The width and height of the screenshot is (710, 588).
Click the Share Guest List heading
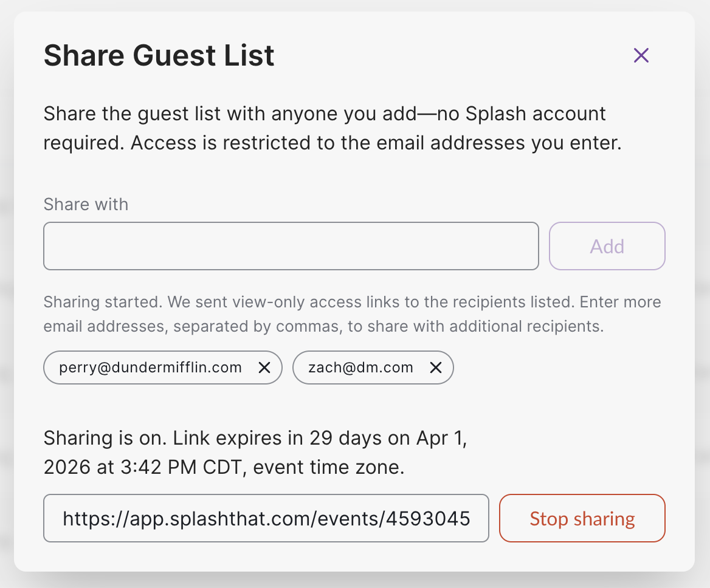[x=159, y=56]
